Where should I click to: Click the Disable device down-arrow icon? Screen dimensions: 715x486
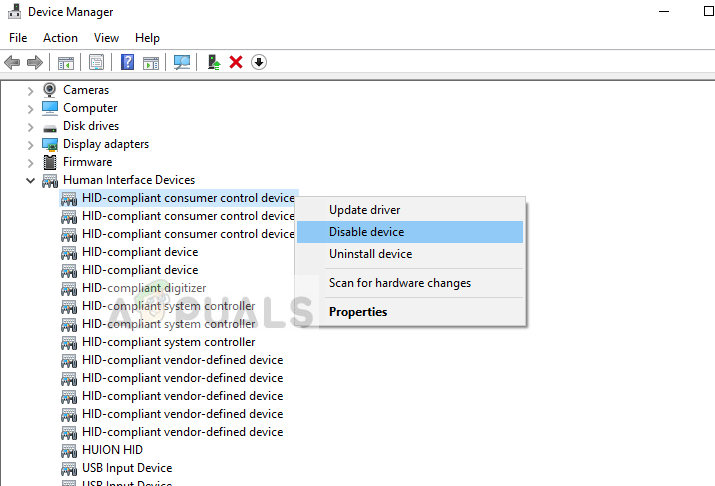click(x=259, y=62)
